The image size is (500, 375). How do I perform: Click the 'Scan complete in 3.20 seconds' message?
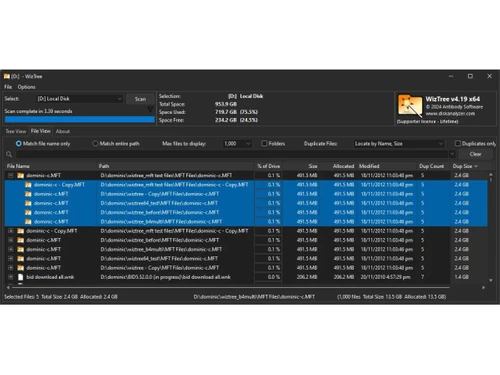click(38, 111)
